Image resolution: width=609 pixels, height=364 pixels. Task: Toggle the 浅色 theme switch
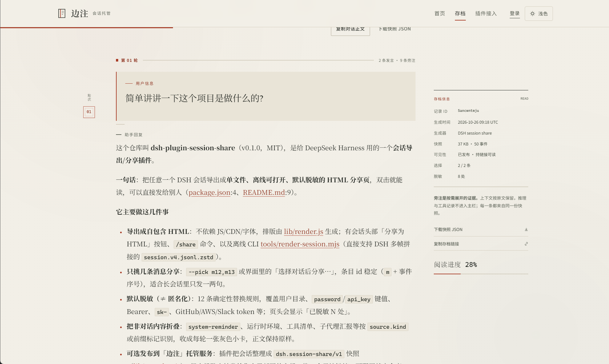click(x=539, y=13)
